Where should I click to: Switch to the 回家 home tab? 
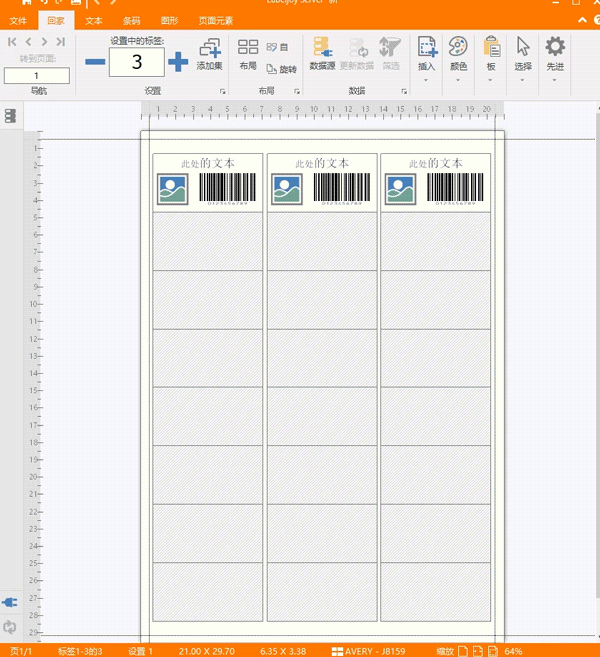(x=56, y=21)
